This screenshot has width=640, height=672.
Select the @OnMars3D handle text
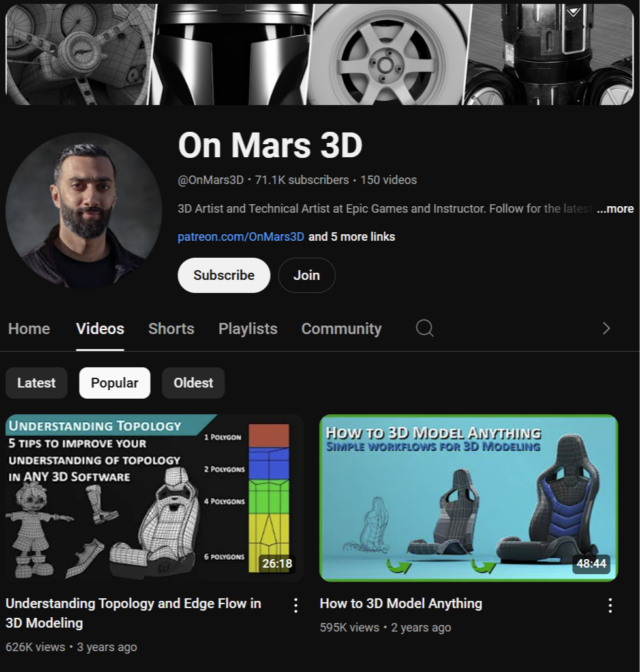(211, 180)
